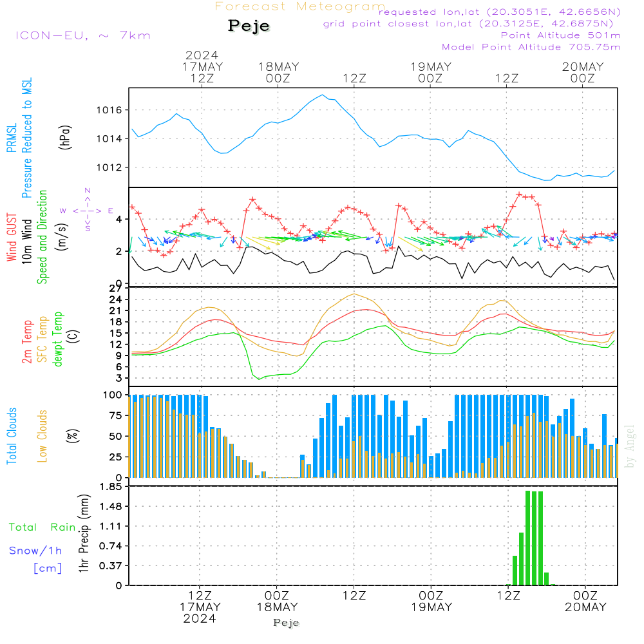The image size is (644, 644).
Task: Click the orange 'Low Clouds' label
Action: (x=43, y=436)
